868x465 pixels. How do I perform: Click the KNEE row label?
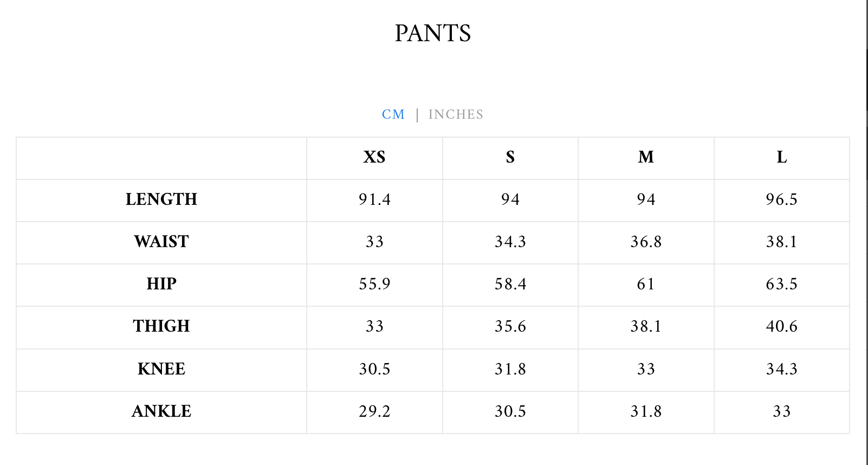[x=161, y=369]
